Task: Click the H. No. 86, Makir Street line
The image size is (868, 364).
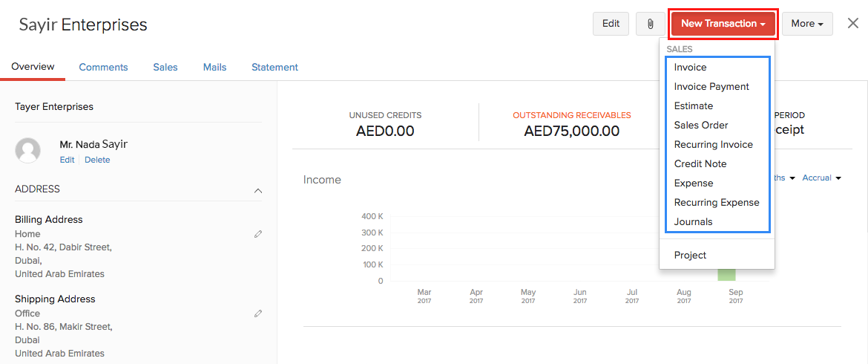Action: click(64, 327)
